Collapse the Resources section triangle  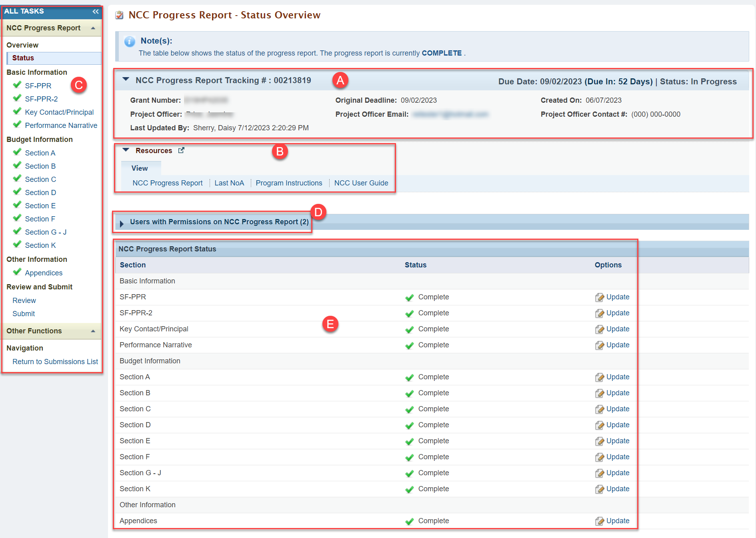(126, 150)
